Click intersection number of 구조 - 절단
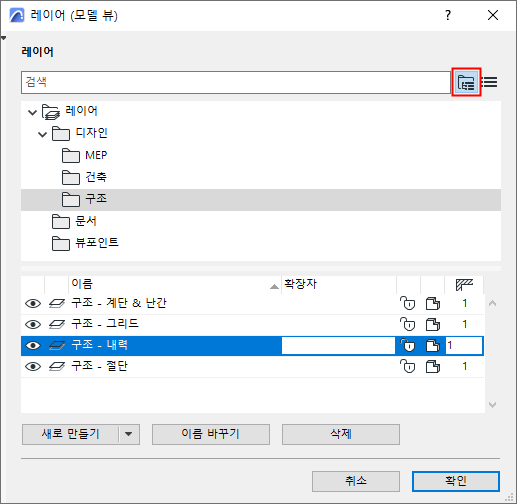This screenshot has height=504, width=517. click(x=464, y=366)
